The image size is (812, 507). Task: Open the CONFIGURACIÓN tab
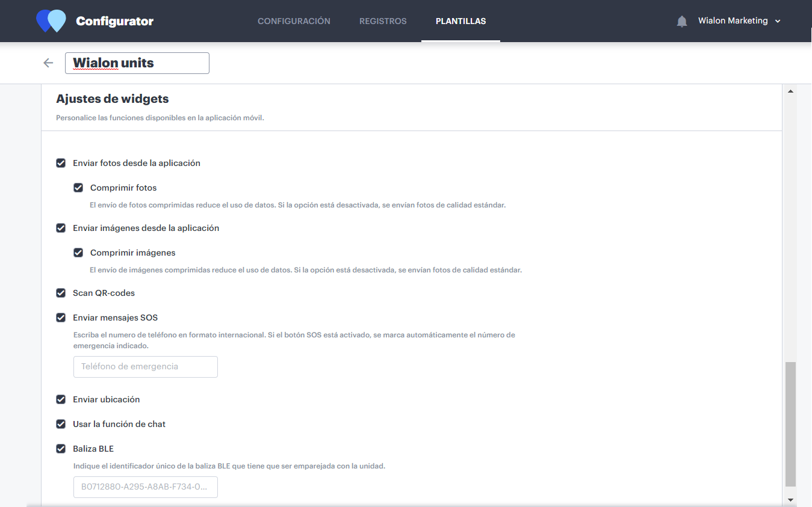(x=294, y=21)
